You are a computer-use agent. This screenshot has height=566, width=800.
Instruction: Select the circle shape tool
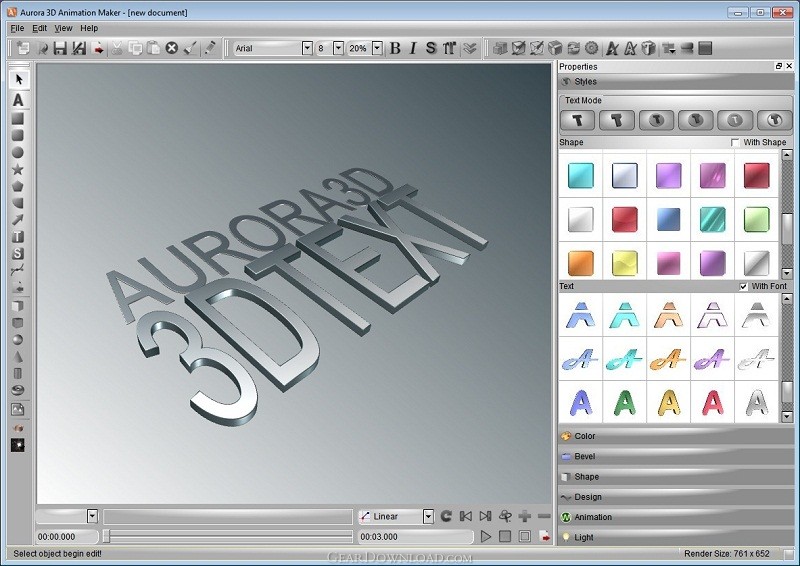(x=18, y=152)
